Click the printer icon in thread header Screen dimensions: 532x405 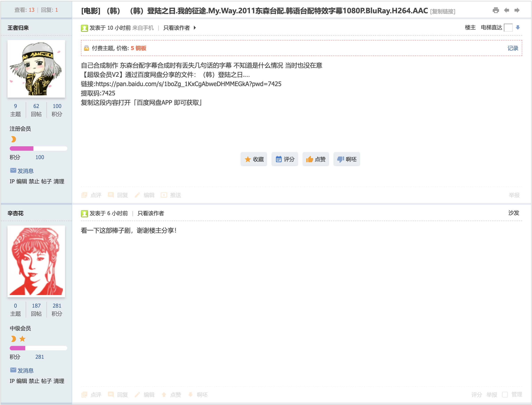click(495, 10)
